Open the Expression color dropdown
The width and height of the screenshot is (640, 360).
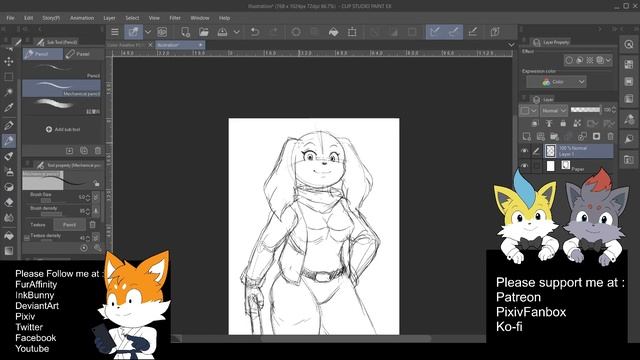[556, 82]
